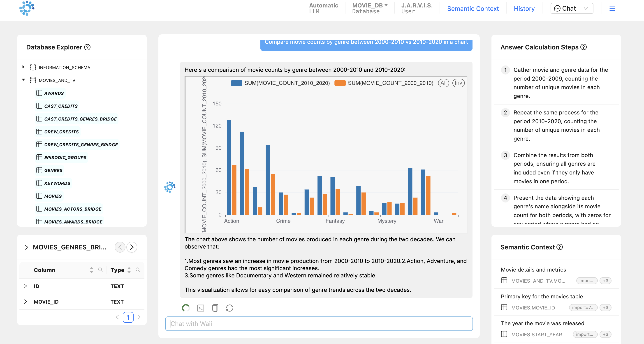Open Semantic Context top navigation link
644x344 pixels.
tap(473, 9)
